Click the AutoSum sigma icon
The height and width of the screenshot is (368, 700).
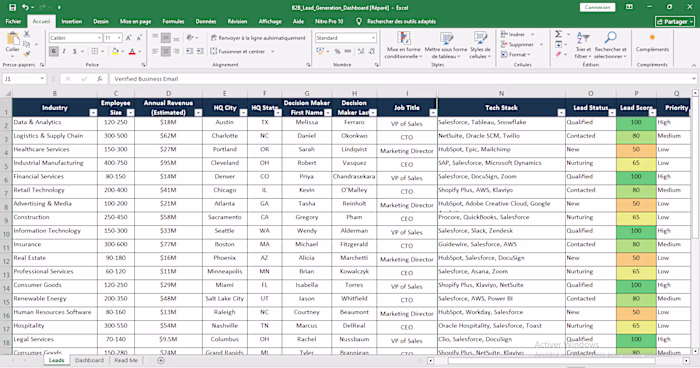[558, 34]
